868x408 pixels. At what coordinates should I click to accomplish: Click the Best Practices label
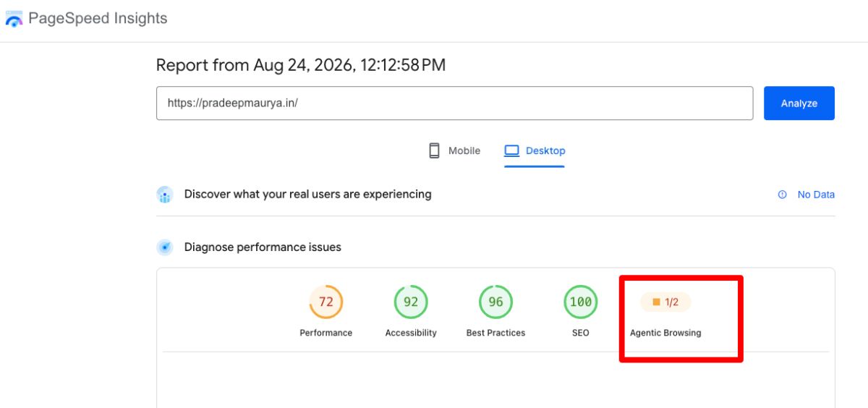coord(495,333)
